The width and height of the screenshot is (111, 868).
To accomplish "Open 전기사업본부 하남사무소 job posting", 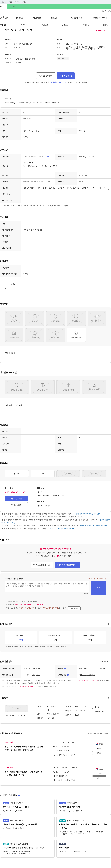I will [24, 773].
